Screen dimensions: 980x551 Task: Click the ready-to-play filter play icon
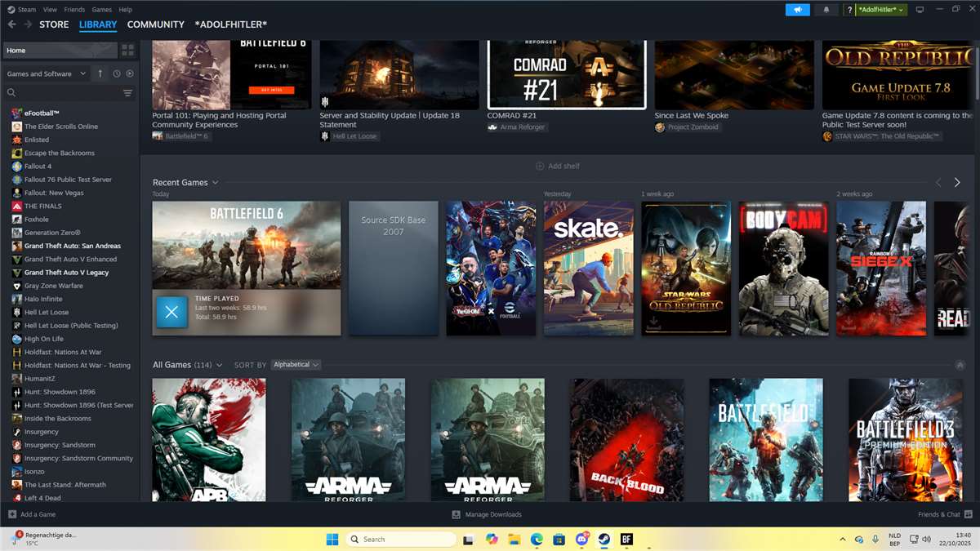pyautogui.click(x=131, y=73)
